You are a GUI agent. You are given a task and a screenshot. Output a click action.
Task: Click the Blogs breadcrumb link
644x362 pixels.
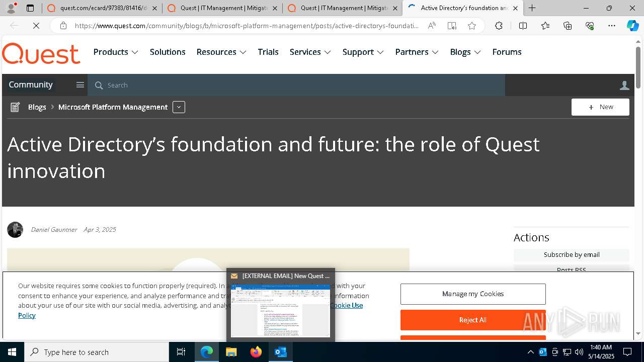(37, 107)
